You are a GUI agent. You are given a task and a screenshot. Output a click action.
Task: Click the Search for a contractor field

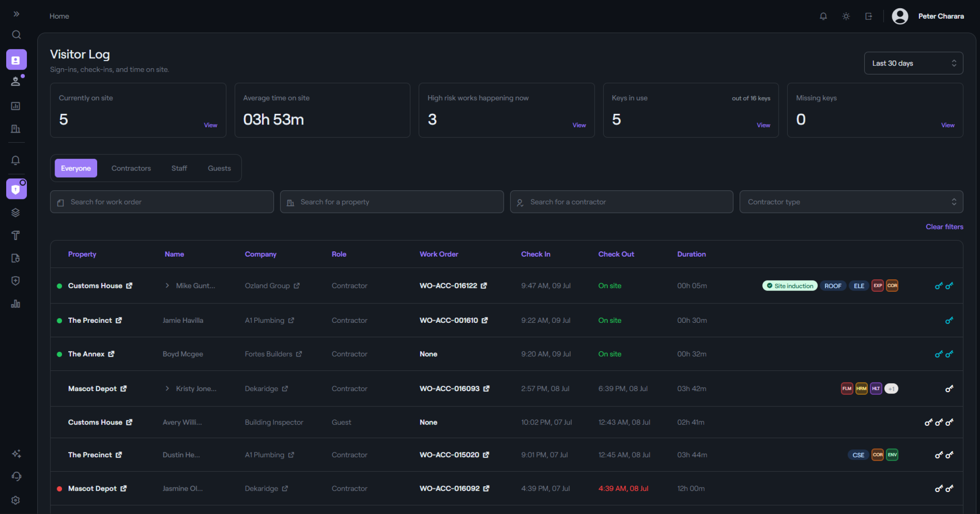point(621,202)
